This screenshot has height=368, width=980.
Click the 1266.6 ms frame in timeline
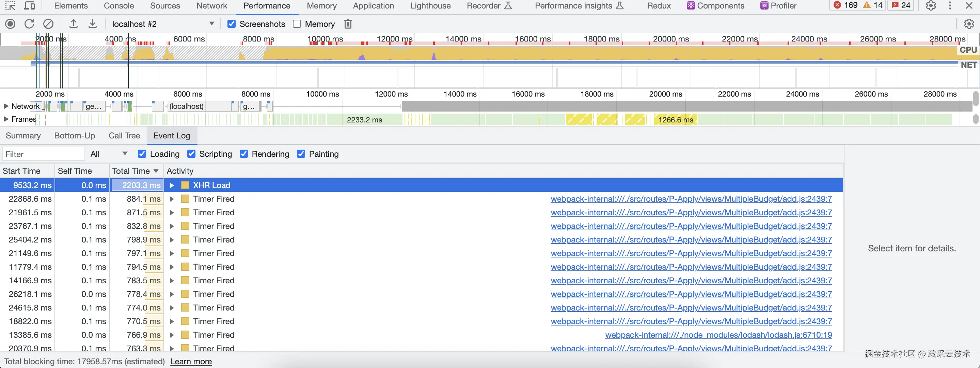[675, 120]
